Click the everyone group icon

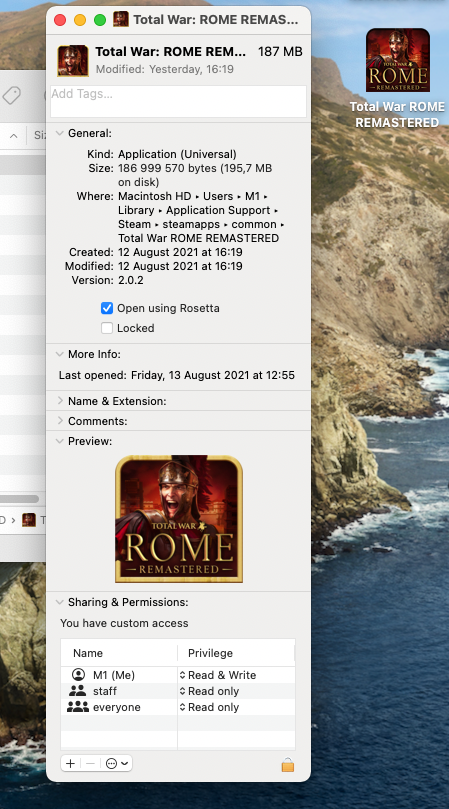click(x=77, y=707)
